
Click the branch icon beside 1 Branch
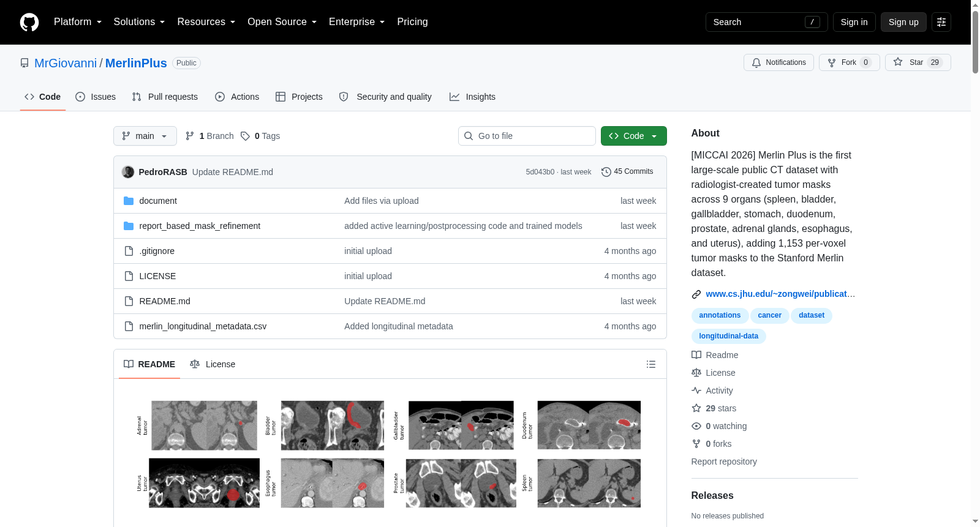point(190,136)
